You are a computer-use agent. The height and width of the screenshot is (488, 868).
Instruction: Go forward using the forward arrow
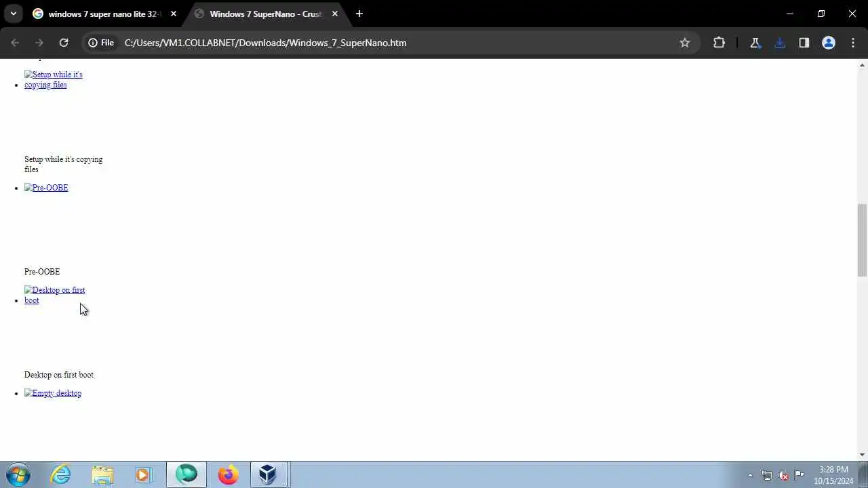[39, 43]
